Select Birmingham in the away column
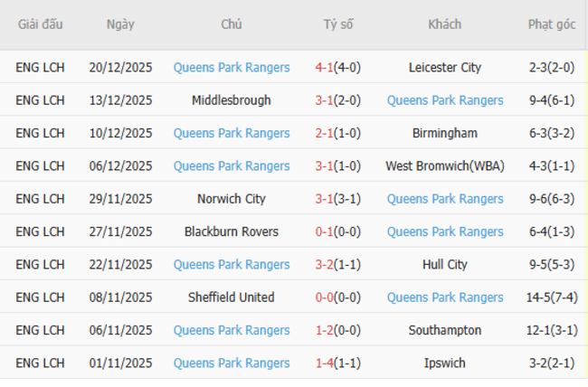 tap(444, 133)
